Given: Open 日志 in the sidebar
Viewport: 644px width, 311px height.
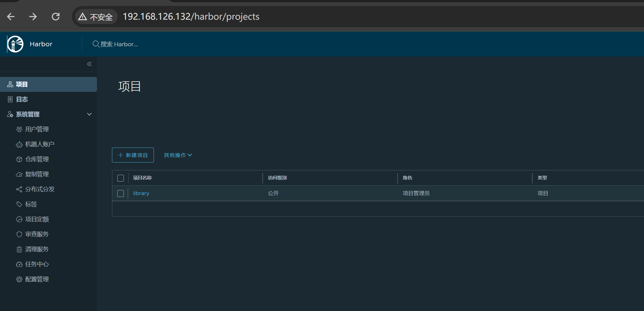Looking at the screenshot, I should point(22,99).
